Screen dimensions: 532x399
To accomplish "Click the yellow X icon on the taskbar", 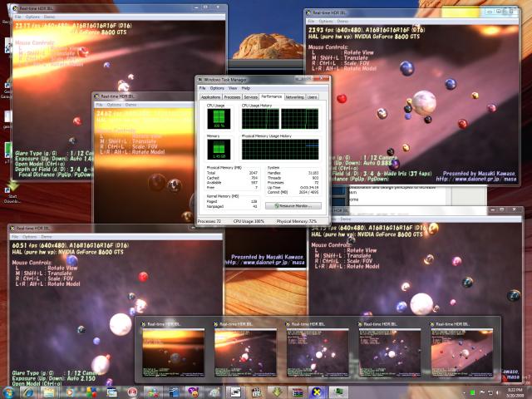I will pyautogui.click(x=315, y=391).
